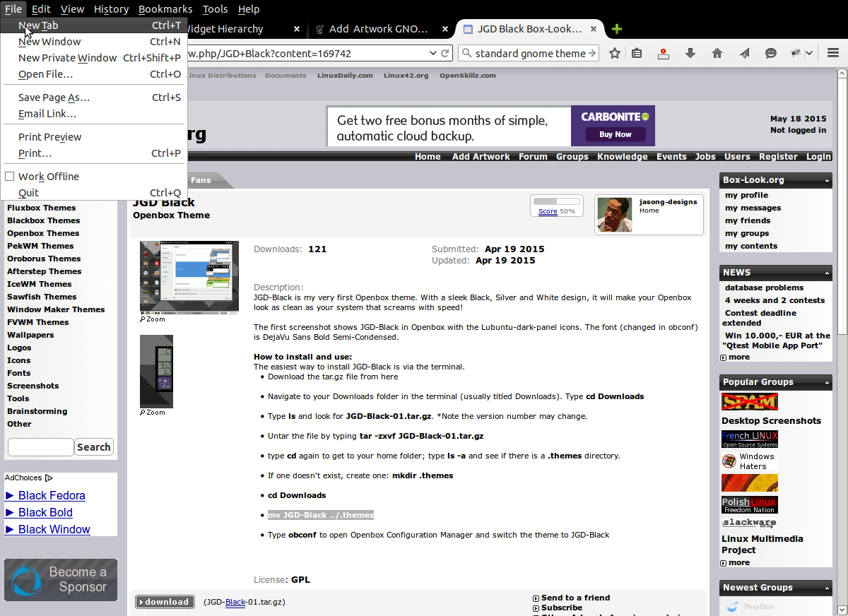
Task: Open the my messages link
Action: pos(753,208)
